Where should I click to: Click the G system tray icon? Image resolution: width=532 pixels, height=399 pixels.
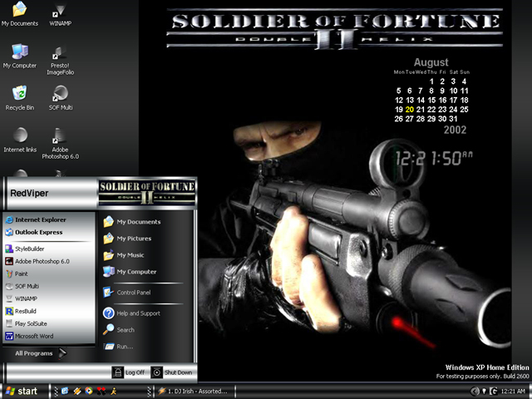click(x=494, y=392)
